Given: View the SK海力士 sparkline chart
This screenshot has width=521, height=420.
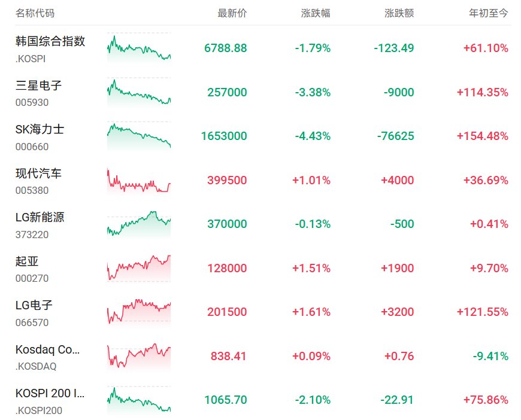Looking at the screenshot, I should tap(139, 136).
